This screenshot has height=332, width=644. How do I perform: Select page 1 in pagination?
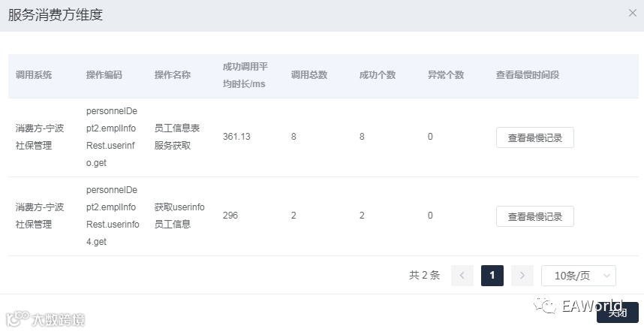(492, 276)
